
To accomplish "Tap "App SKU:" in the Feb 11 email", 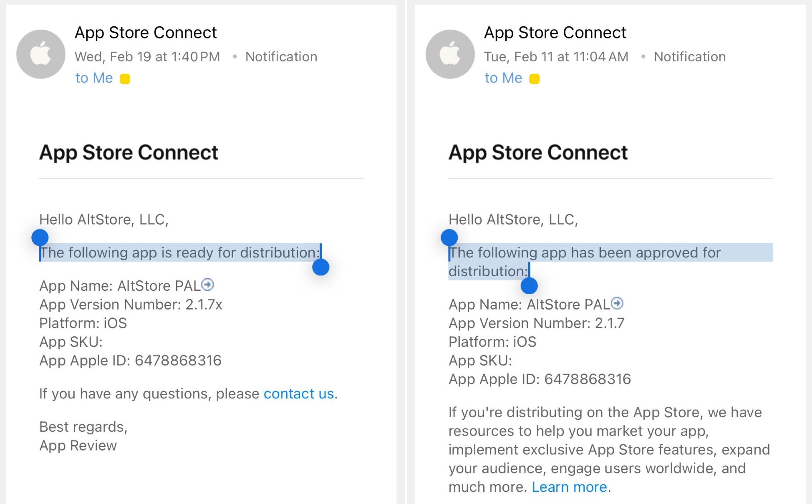I will (480, 360).
